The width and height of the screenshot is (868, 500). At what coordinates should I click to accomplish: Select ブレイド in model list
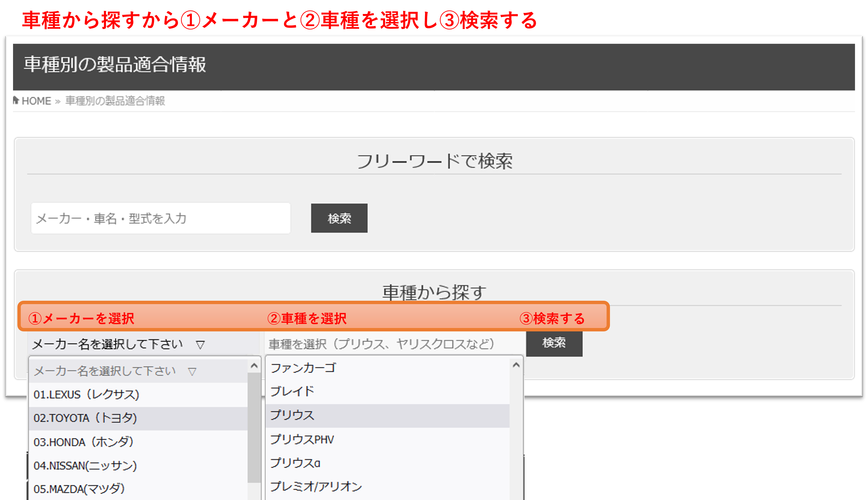tap(388, 392)
